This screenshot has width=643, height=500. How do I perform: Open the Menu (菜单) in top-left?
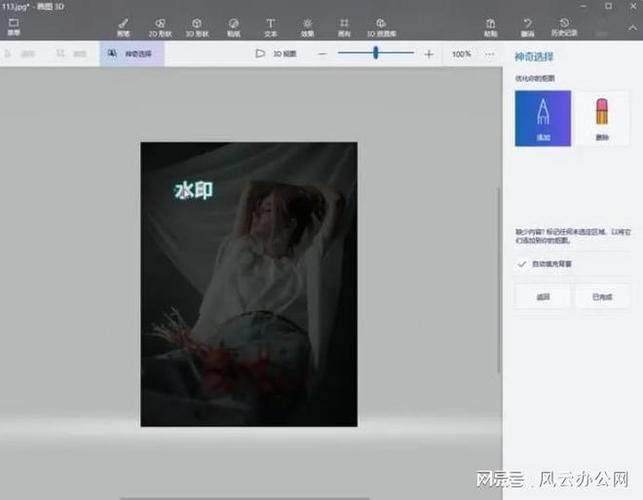[x=14, y=26]
